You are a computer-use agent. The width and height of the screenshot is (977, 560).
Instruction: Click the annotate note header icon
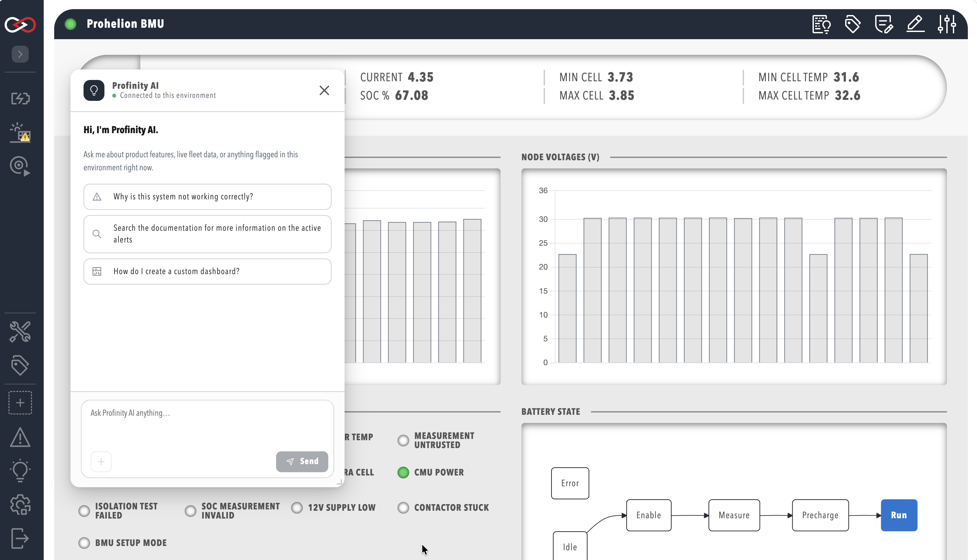884,24
